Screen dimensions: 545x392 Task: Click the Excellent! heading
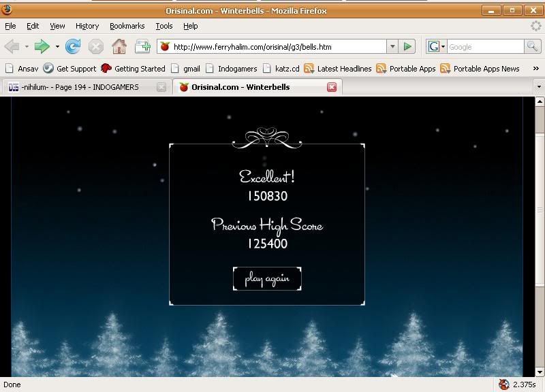267,177
